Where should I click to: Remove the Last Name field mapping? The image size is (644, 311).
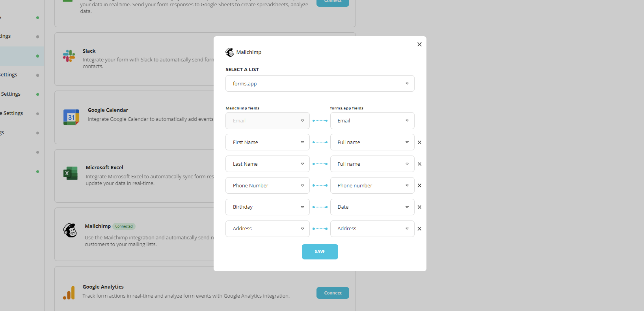coord(419,164)
